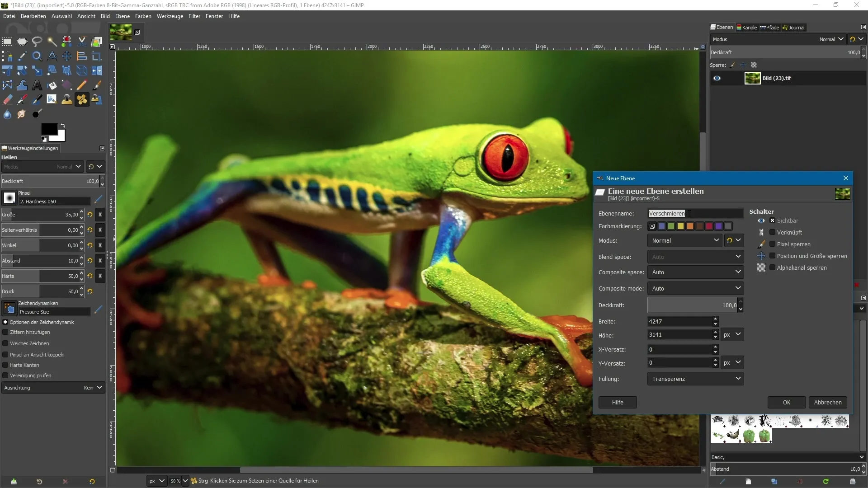Enable Pixel sperren checkbox
Image resolution: width=868 pixels, height=488 pixels.
click(772, 244)
